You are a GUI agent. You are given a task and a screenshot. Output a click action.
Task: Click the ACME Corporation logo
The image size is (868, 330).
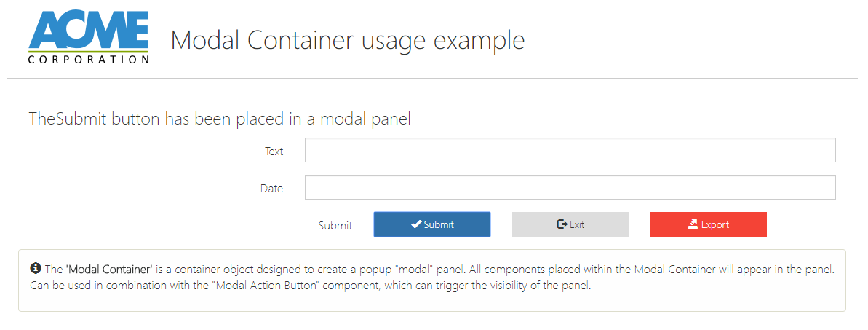click(x=89, y=35)
